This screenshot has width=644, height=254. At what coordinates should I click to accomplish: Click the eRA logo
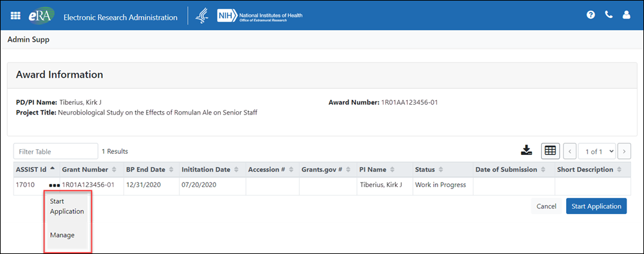pyautogui.click(x=41, y=15)
